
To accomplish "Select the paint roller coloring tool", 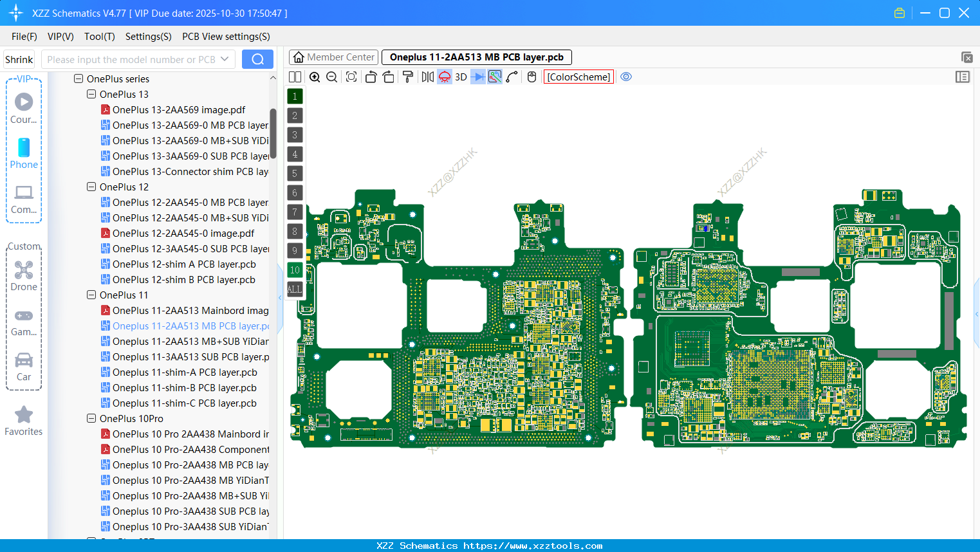I will [x=408, y=77].
